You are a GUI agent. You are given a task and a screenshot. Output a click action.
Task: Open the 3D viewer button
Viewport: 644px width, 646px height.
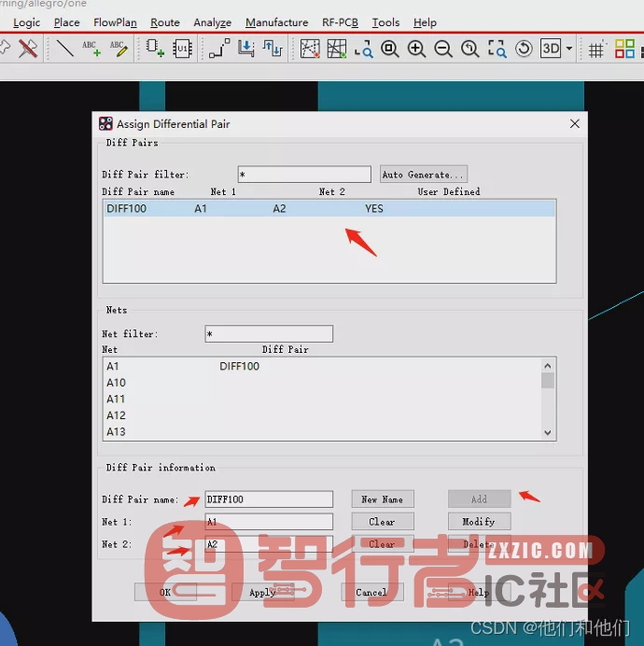551,49
